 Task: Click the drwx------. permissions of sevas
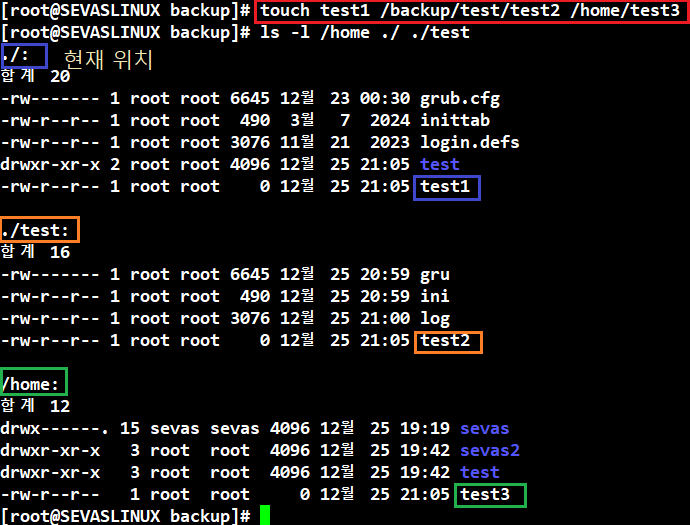[55, 429]
